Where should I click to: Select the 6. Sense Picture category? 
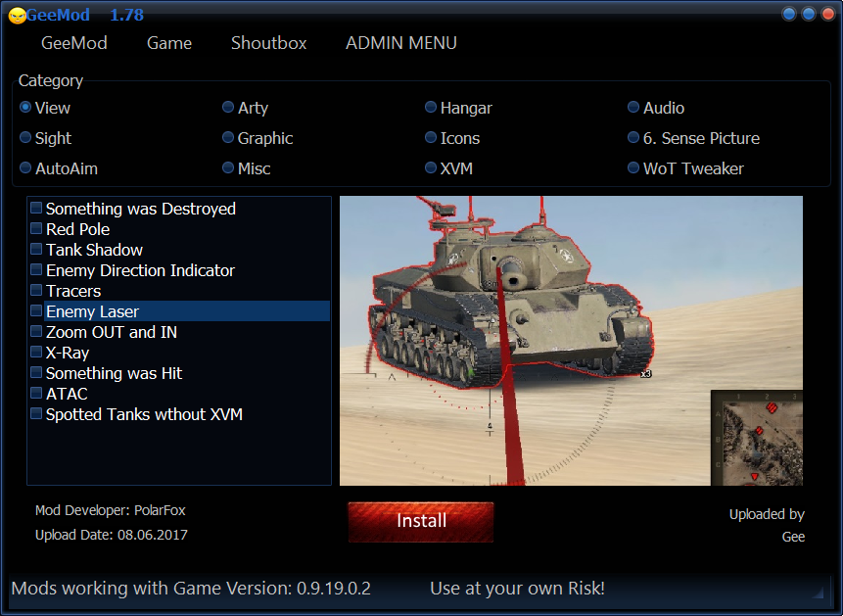(x=633, y=137)
